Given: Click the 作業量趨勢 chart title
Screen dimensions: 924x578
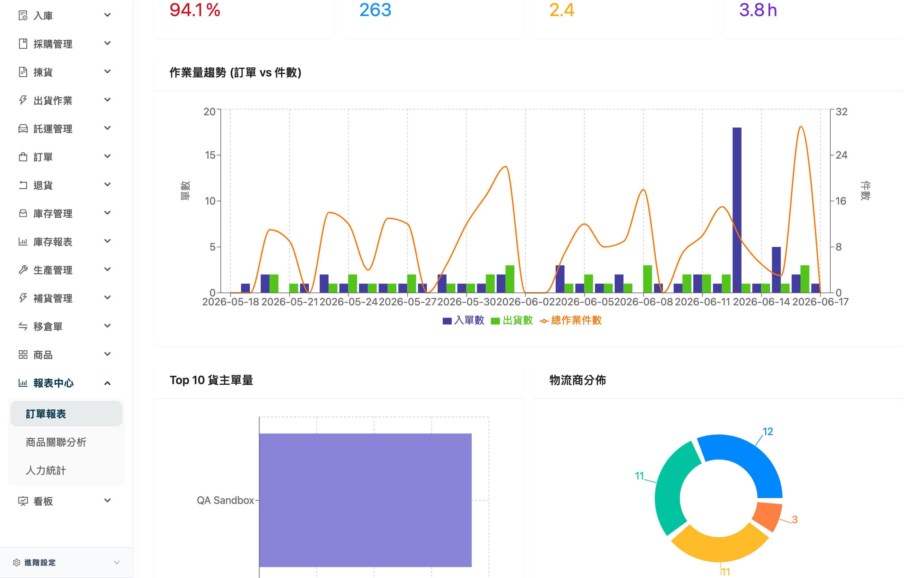Looking at the screenshot, I should point(235,72).
